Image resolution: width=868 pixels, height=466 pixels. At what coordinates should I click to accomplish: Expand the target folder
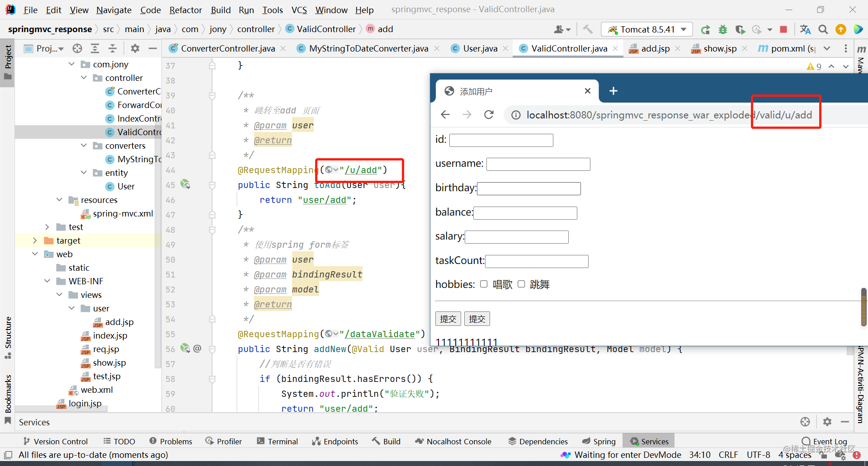pos(35,240)
